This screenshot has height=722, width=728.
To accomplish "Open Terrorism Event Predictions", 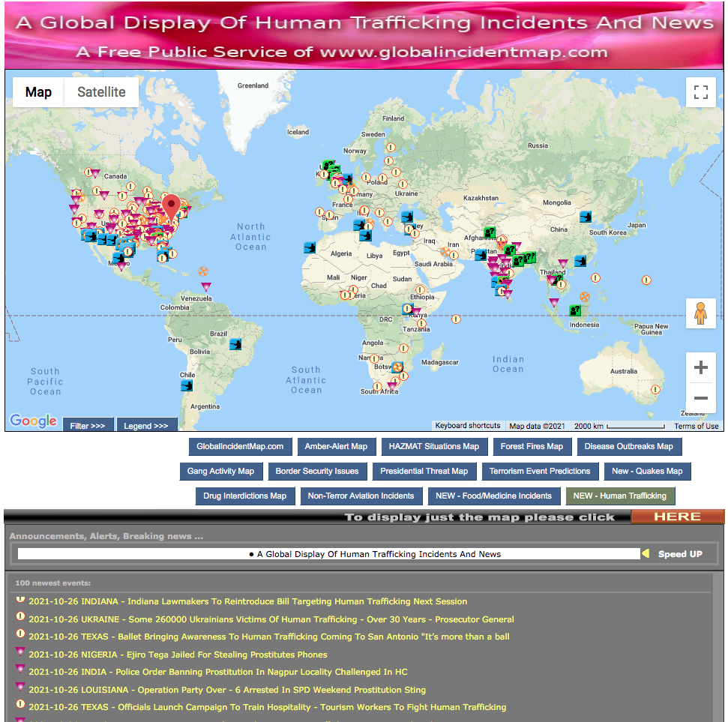I will coord(540,471).
